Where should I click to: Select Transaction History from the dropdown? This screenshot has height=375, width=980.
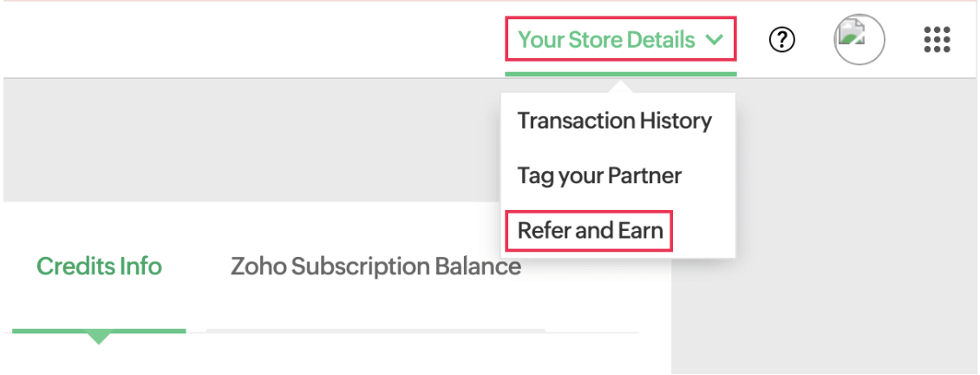(x=614, y=121)
